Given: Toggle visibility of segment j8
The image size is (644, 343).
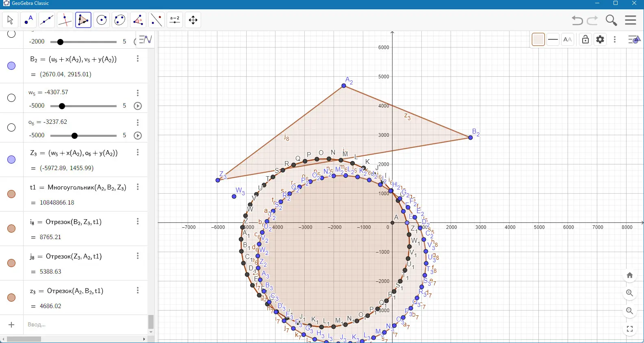Looking at the screenshot, I should [x=11, y=263].
